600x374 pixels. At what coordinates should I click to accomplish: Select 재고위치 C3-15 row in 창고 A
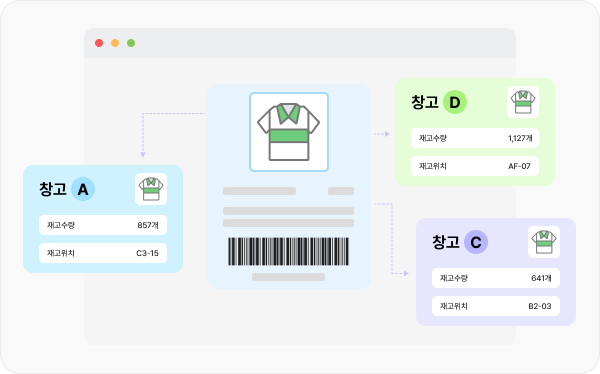tap(103, 253)
